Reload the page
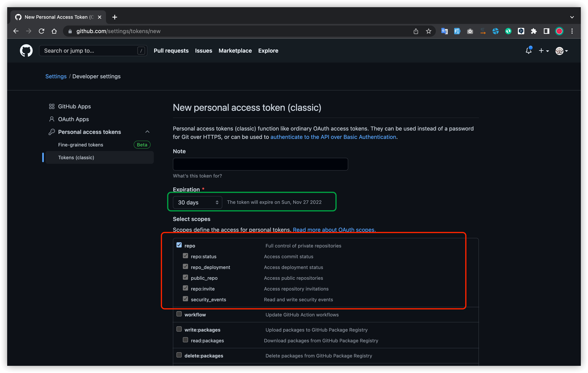 (x=41, y=31)
